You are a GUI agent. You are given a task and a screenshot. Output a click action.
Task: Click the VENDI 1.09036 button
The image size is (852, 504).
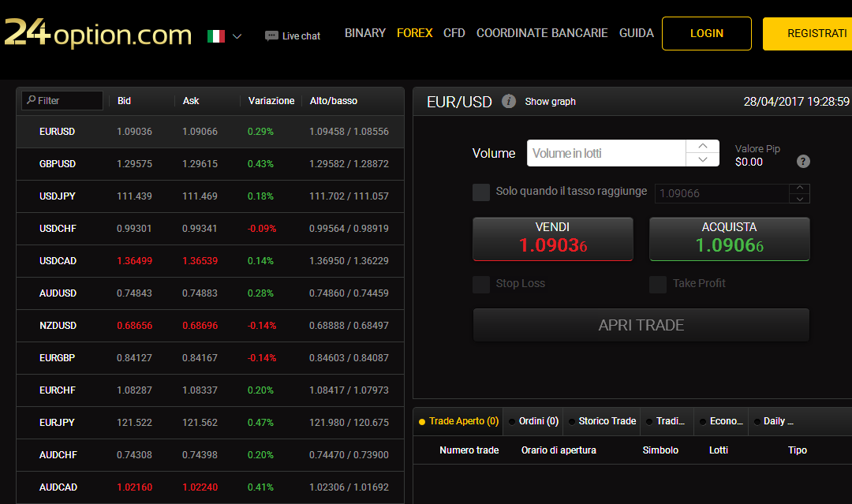click(x=552, y=239)
